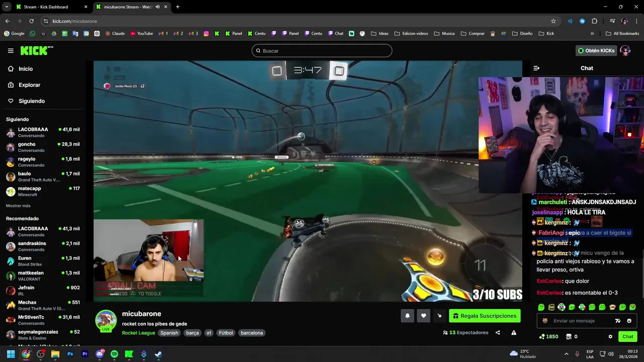The height and width of the screenshot is (362, 644).
Task: Toggle stream notifications bell
Action: pos(407,316)
